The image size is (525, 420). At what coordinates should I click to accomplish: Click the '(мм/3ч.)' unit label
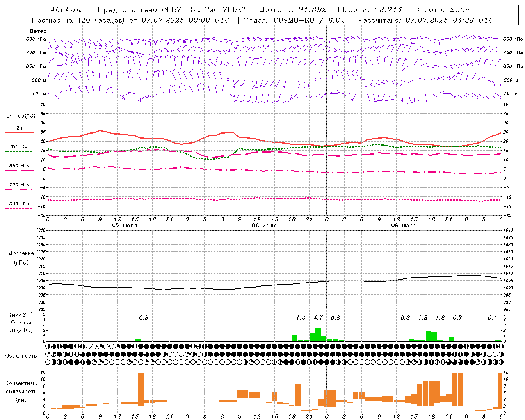[21, 315]
